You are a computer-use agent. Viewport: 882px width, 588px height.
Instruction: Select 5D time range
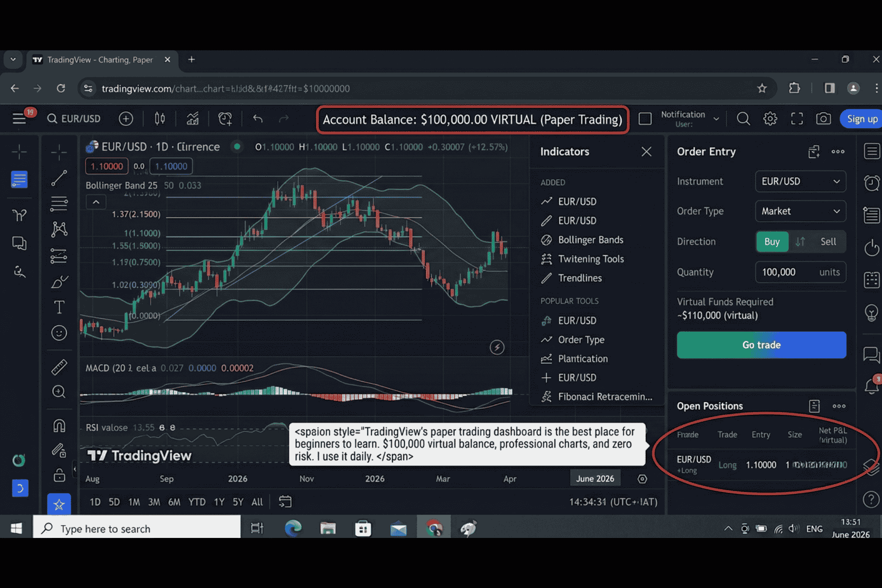point(114,502)
